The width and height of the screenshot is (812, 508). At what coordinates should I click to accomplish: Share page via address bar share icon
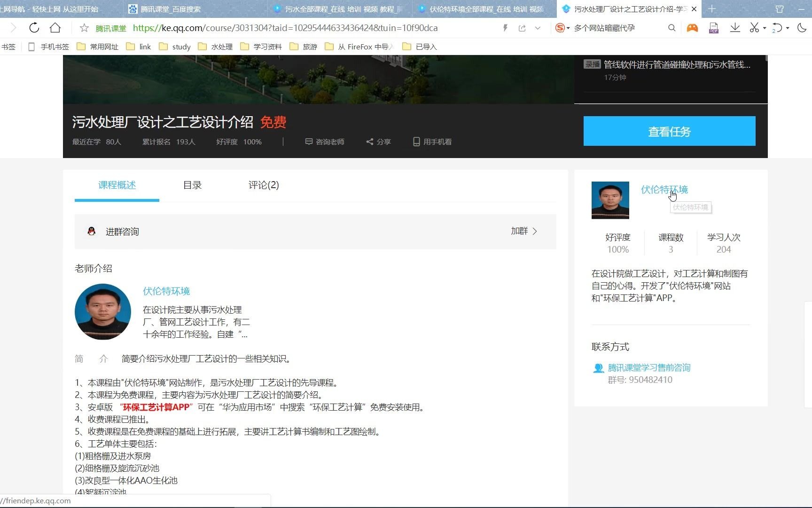pos(522,28)
